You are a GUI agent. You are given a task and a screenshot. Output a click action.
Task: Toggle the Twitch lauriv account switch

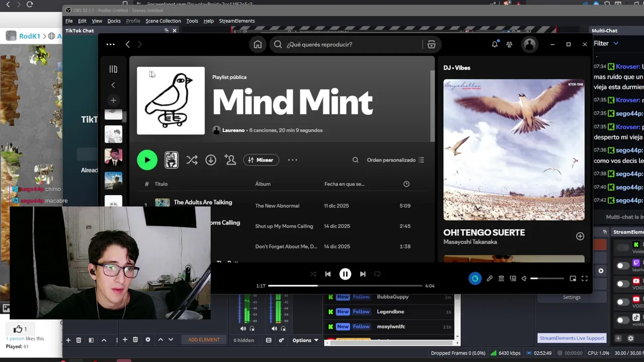click(623, 265)
